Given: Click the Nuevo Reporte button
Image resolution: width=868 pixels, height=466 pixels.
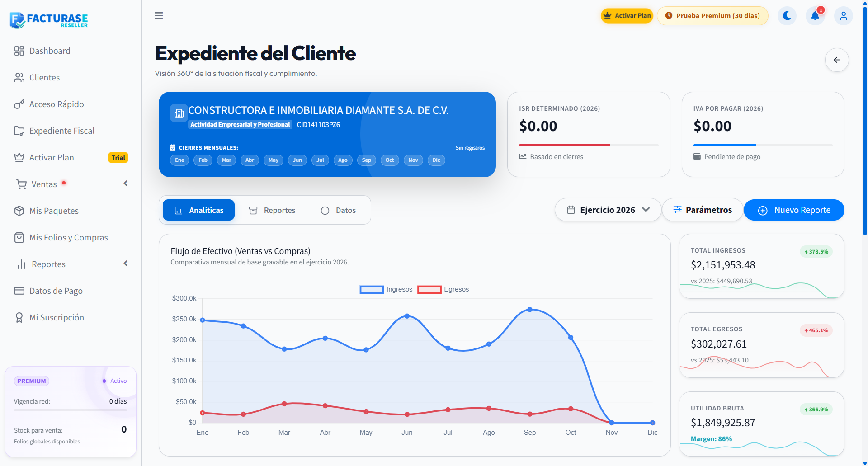Looking at the screenshot, I should point(794,210).
